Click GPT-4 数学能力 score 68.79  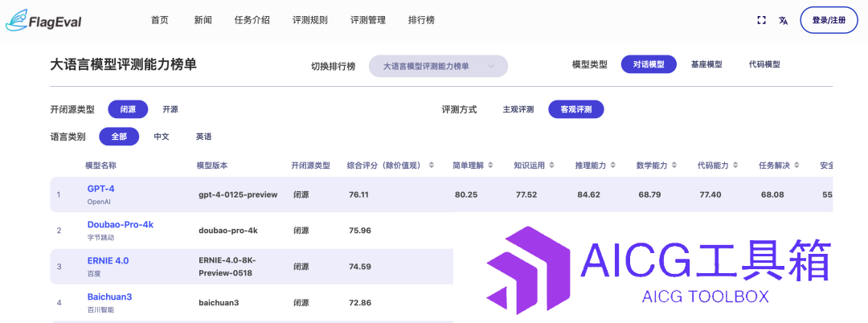pos(649,194)
